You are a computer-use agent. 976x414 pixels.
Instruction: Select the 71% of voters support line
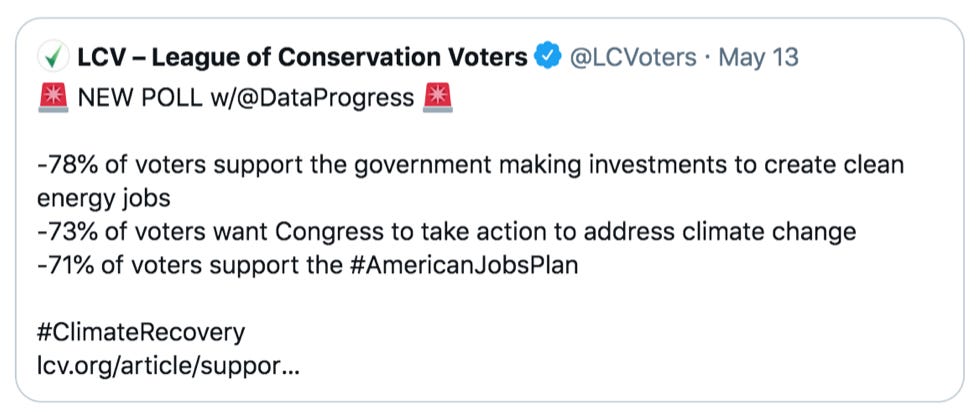pyautogui.click(x=308, y=266)
